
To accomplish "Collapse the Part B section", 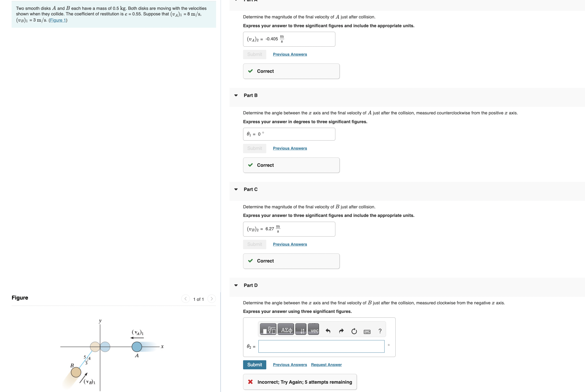I will pyautogui.click(x=236, y=95).
